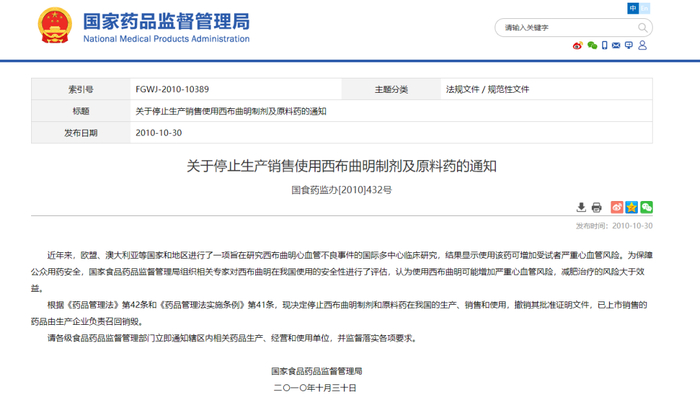Share the article to WeChat
Screen dimensions: 700x415
(646, 207)
